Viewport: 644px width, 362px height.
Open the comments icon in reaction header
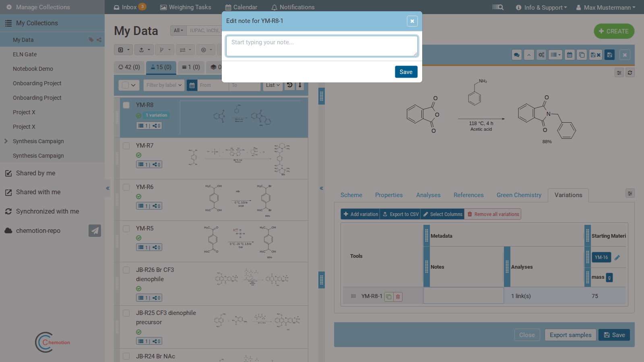pos(517,55)
